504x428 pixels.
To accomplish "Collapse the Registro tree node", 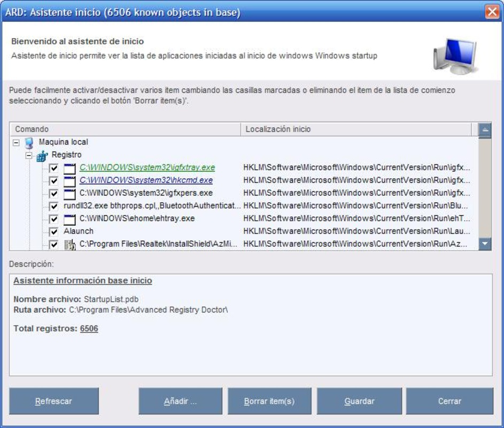I will tap(29, 156).
